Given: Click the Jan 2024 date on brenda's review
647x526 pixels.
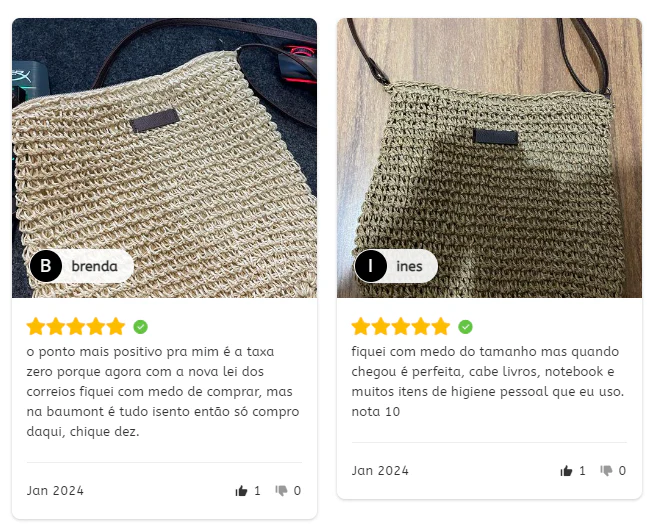Looking at the screenshot, I should point(55,491).
